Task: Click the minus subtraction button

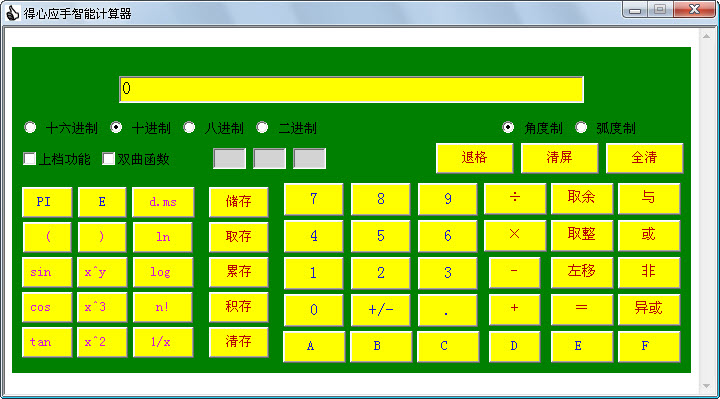Action: point(515,272)
